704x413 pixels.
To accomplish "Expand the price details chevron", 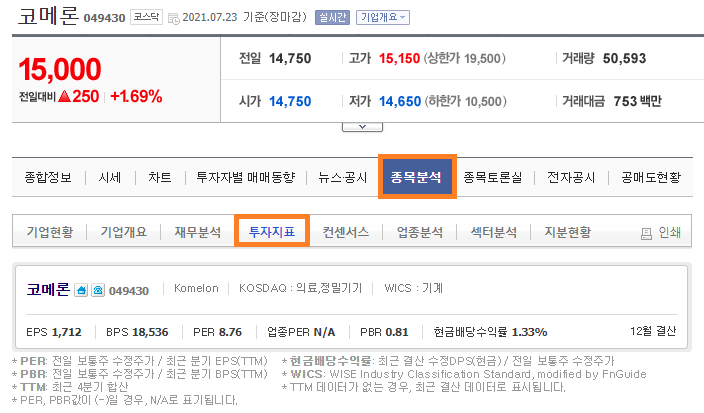I will (362, 127).
